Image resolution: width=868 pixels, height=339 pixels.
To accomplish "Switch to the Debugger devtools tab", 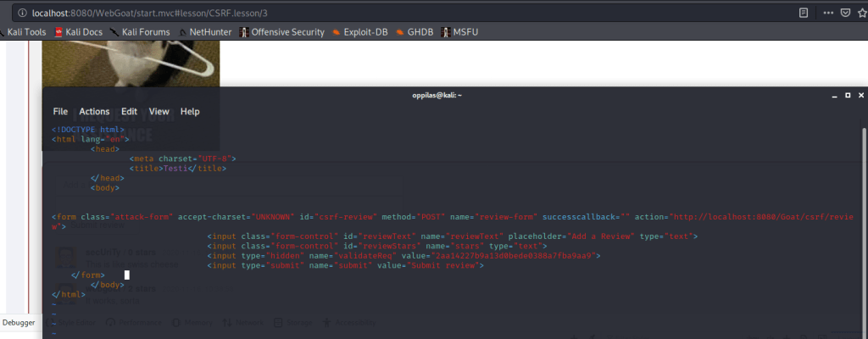I will [x=19, y=323].
